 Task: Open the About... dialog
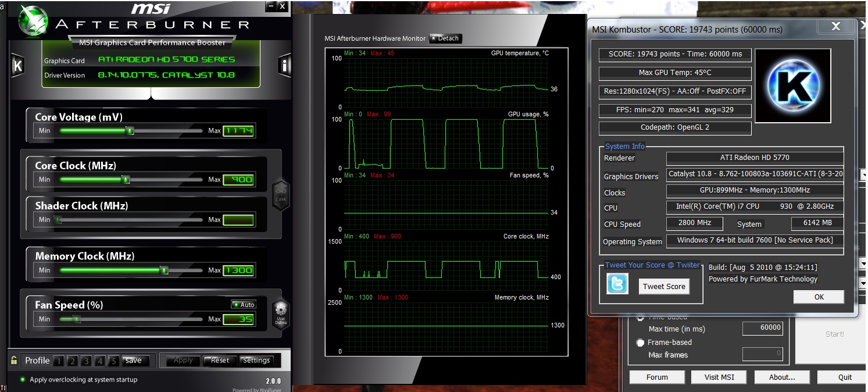pyautogui.click(x=782, y=377)
